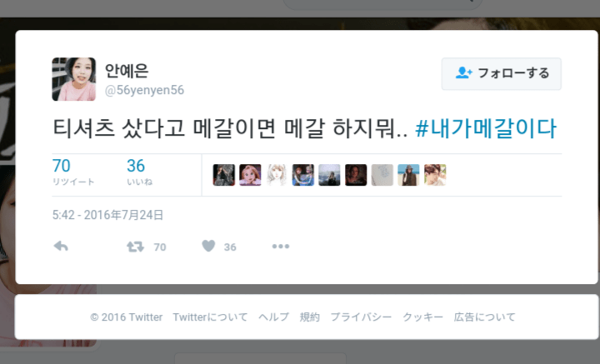Screen dimensions: 600x364
Task: Open the プライバシー privacy footer link
Action: point(361,317)
